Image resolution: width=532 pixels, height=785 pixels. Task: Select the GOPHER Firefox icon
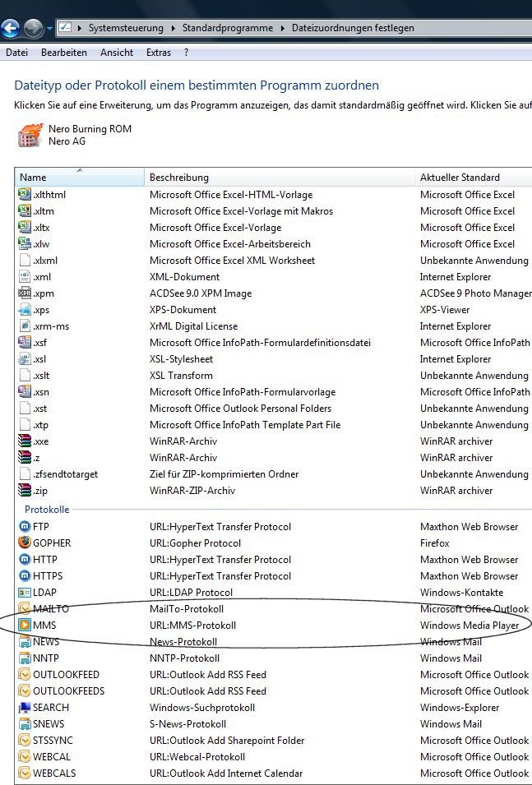pyautogui.click(x=25, y=543)
